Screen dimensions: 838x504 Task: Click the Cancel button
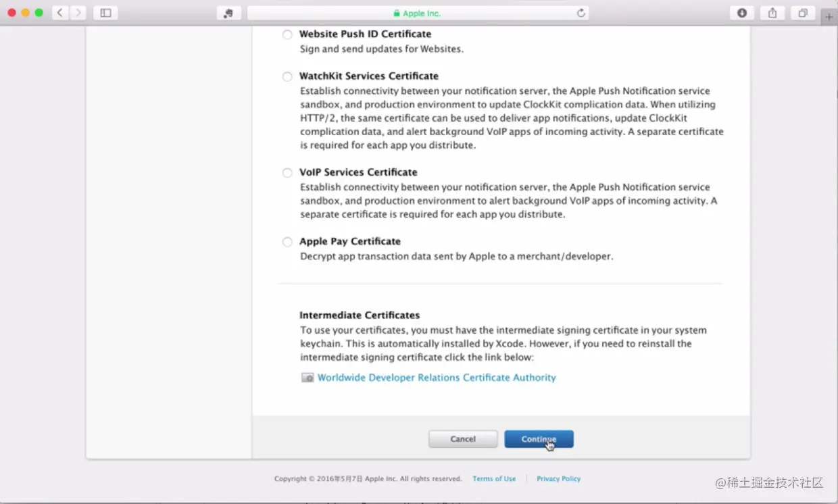coord(463,439)
